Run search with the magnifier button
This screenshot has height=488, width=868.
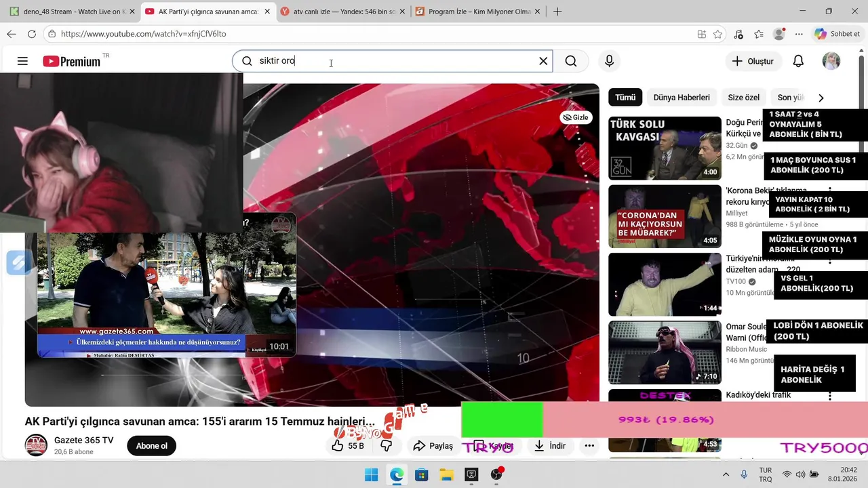[571, 61]
